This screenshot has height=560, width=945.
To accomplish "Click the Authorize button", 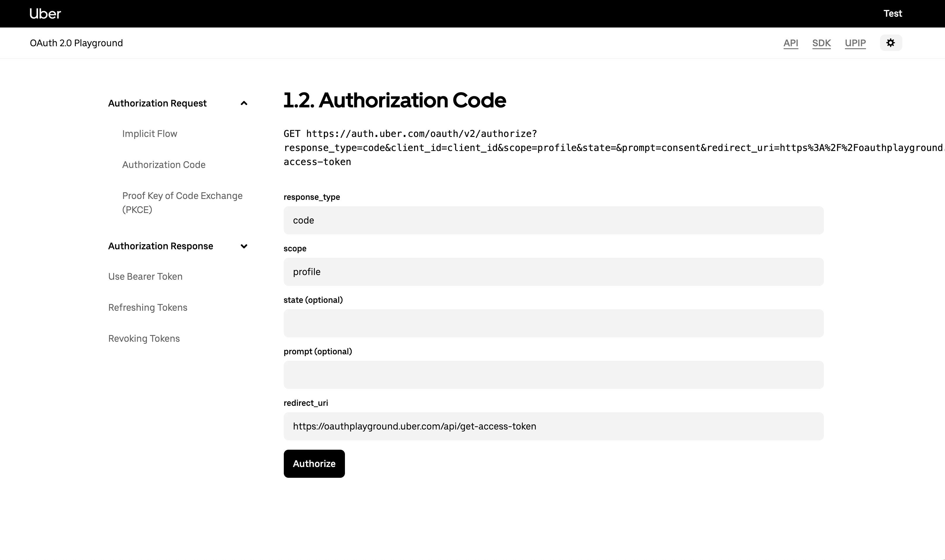I will [314, 463].
